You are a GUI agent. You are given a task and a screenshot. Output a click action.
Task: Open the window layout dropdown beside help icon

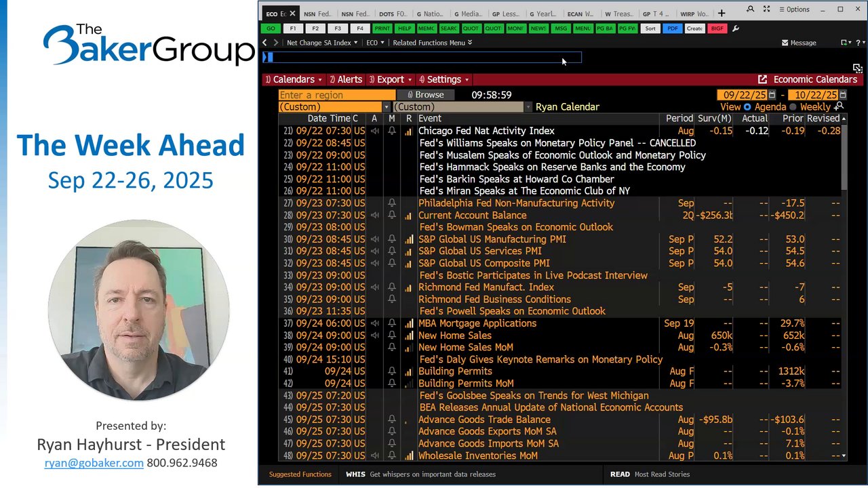coord(846,43)
